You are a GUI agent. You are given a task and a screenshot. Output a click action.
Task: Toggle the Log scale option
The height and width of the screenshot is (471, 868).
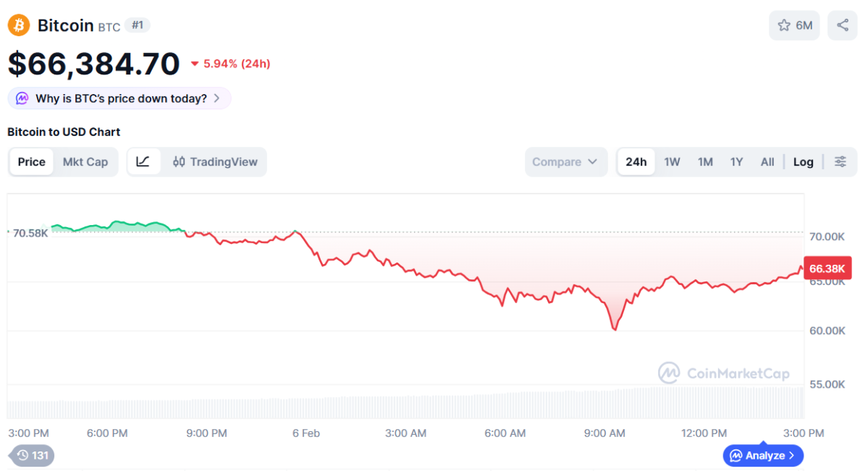803,162
